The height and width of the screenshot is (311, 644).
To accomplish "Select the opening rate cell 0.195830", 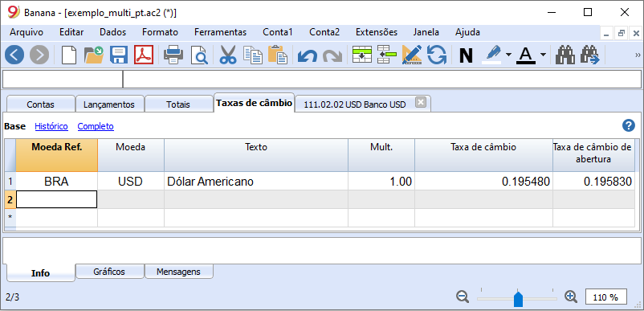I will click(593, 181).
